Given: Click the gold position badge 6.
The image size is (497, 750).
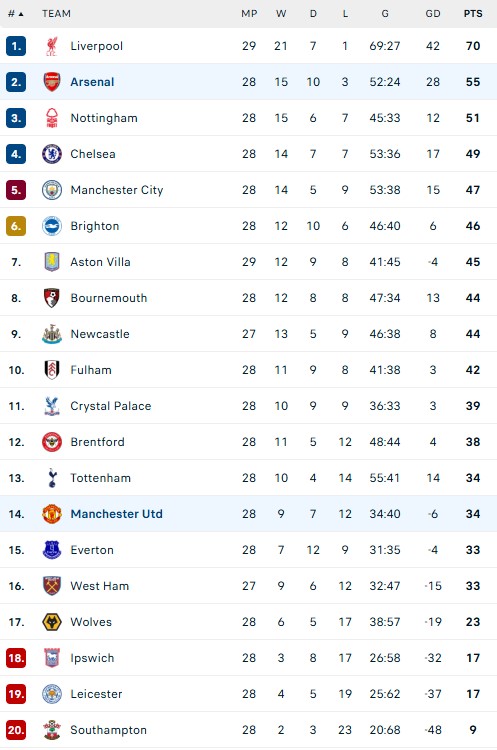Looking at the screenshot, I should (16, 226).
